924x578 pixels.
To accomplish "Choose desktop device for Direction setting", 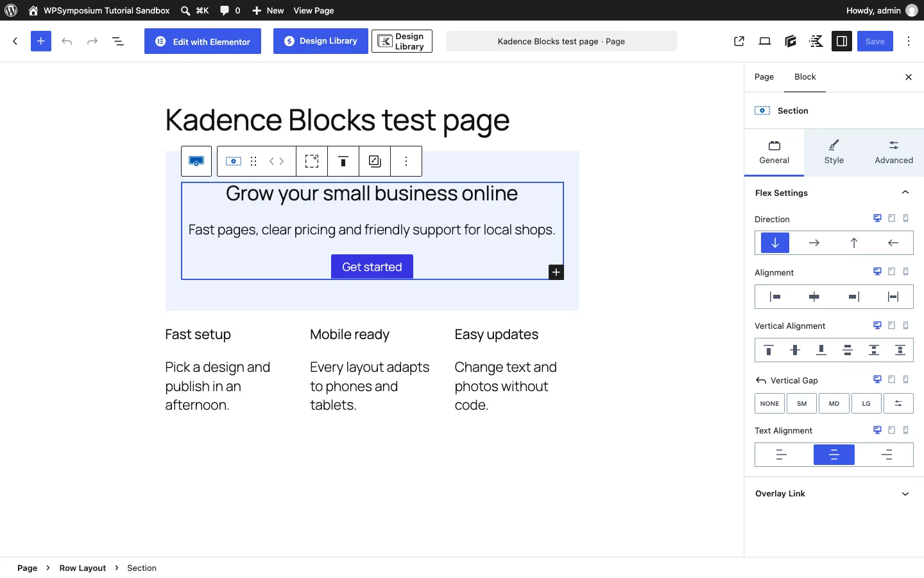I will (x=877, y=218).
